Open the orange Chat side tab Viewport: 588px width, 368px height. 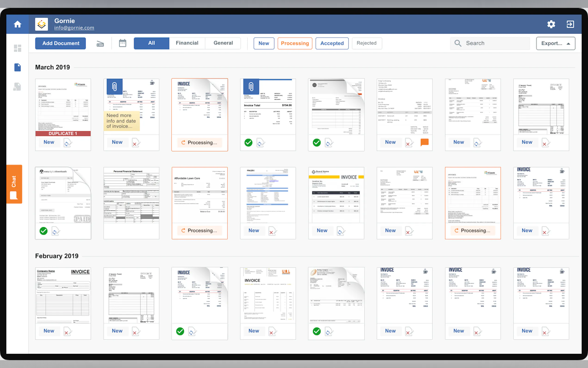click(14, 184)
